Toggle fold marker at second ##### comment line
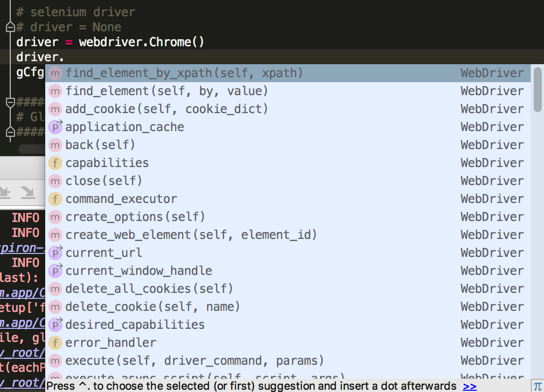The image size is (544, 392). 10,132
